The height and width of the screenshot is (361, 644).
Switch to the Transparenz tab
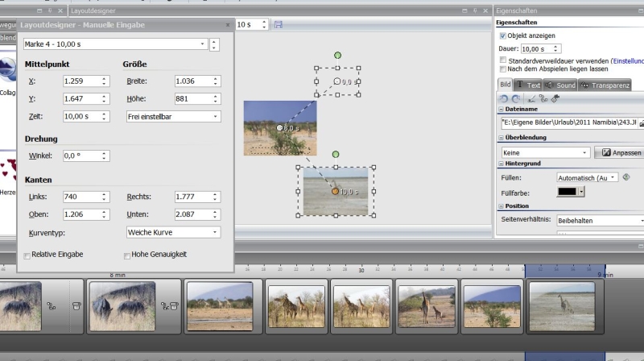pos(605,85)
